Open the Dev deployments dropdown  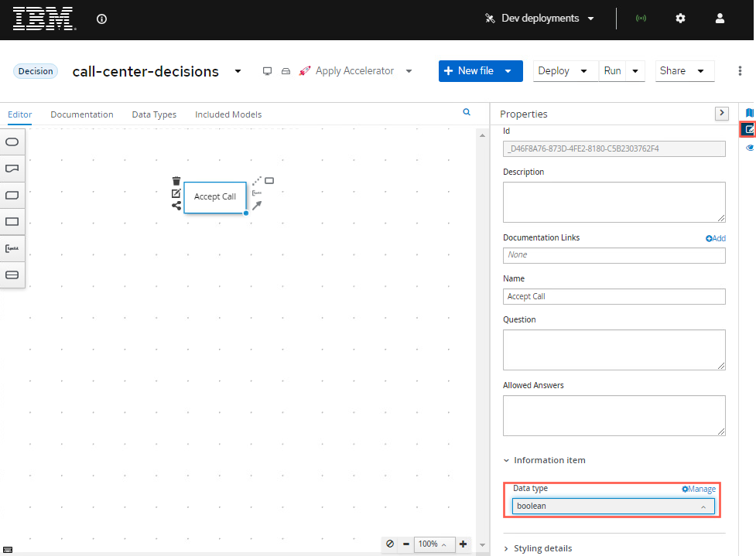539,19
